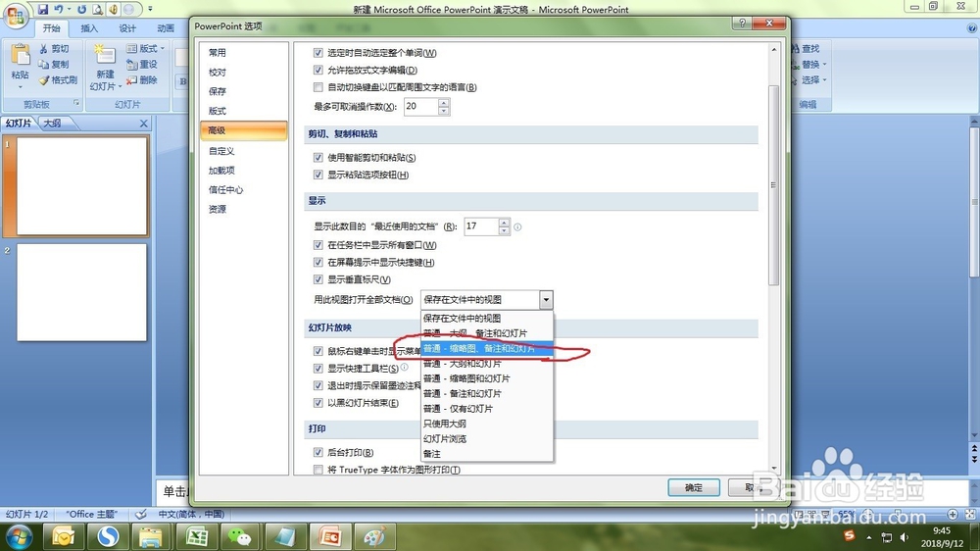
Task: Click the 剪切 (Cut) scissors icon
Action: (43, 49)
